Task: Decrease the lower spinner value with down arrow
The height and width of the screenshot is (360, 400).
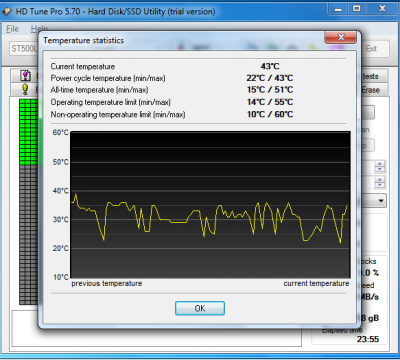Action: tap(380, 185)
